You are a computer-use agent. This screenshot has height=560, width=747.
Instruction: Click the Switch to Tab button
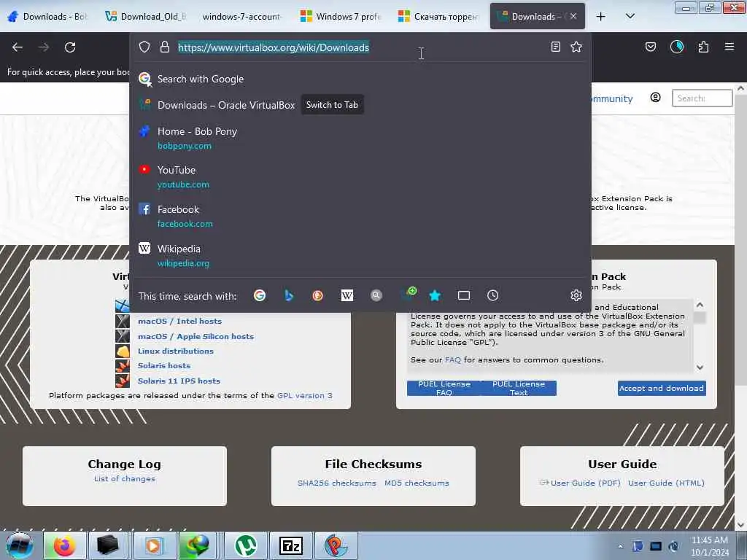coord(332,105)
